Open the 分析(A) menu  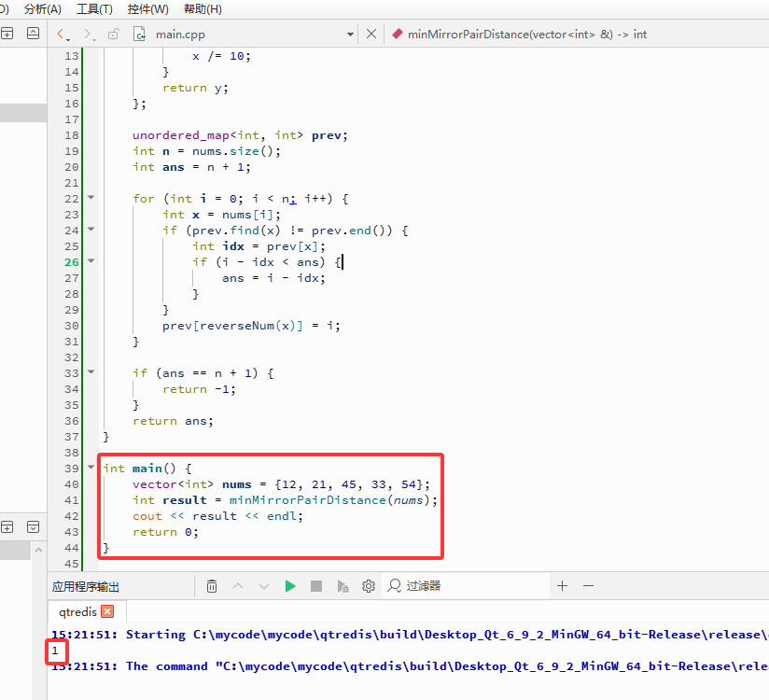[43, 8]
